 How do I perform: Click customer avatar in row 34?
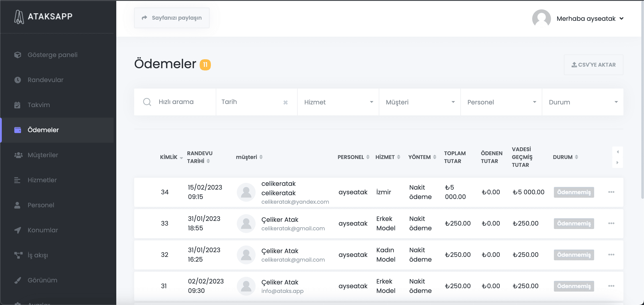coord(246,192)
